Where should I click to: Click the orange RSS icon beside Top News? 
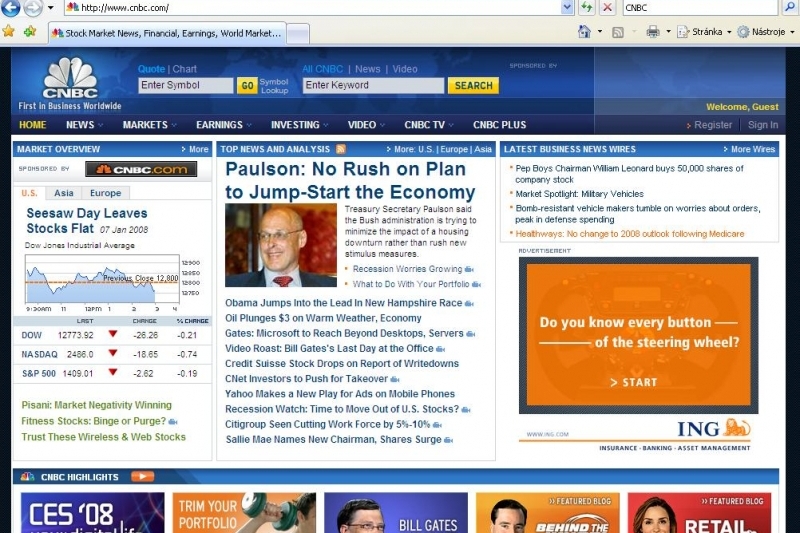(x=341, y=149)
